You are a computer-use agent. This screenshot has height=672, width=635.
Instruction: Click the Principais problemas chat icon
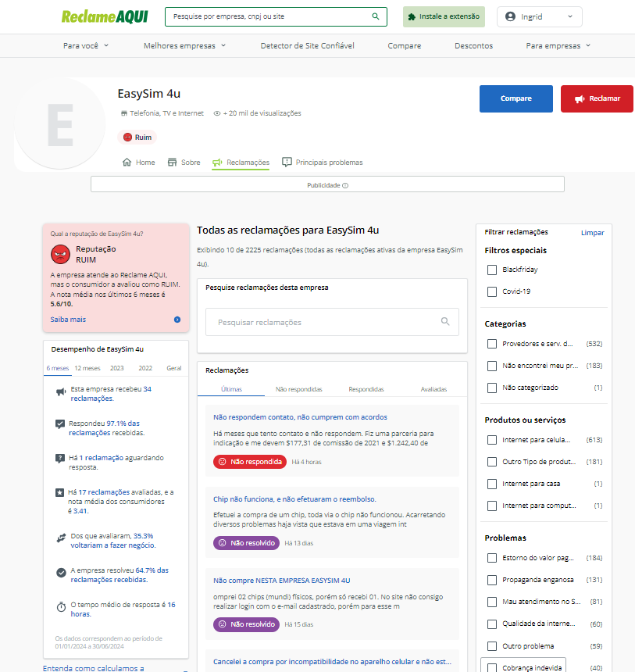click(287, 162)
